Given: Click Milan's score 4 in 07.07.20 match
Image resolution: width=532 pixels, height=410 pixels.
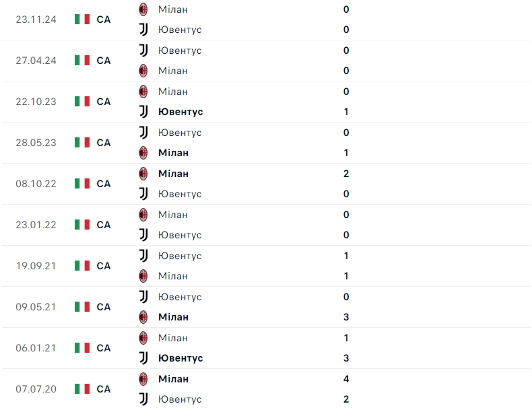Looking at the screenshot, I should 346,379.
